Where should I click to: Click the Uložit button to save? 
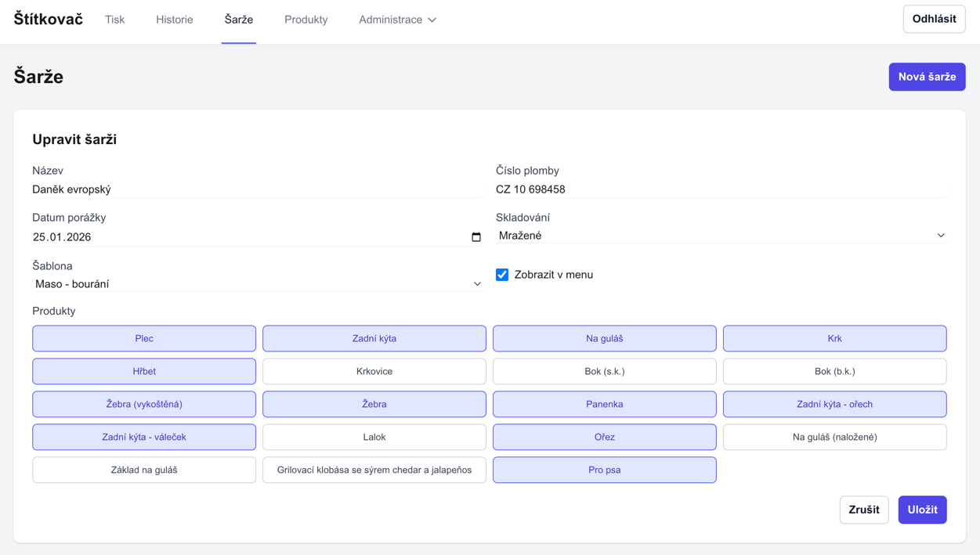pos(922,510)
